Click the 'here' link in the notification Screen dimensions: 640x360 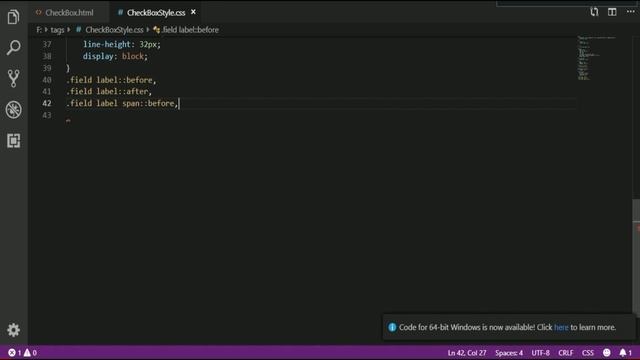tap(561, 327)
